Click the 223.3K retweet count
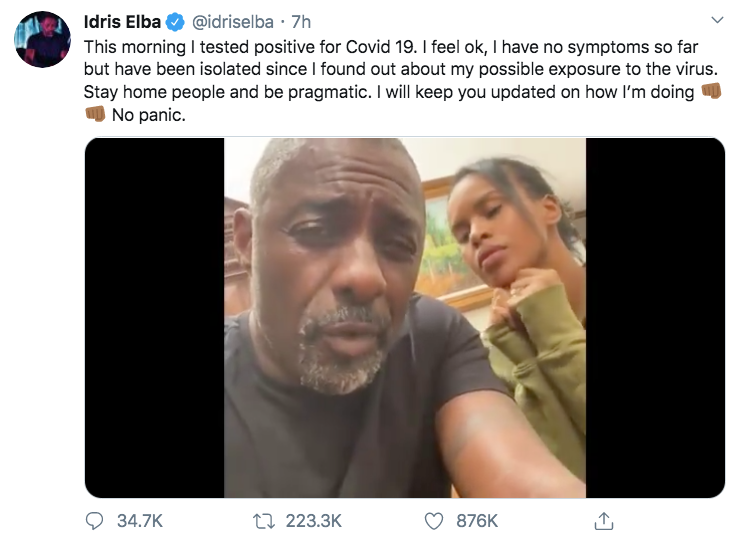 coord(315,520)
